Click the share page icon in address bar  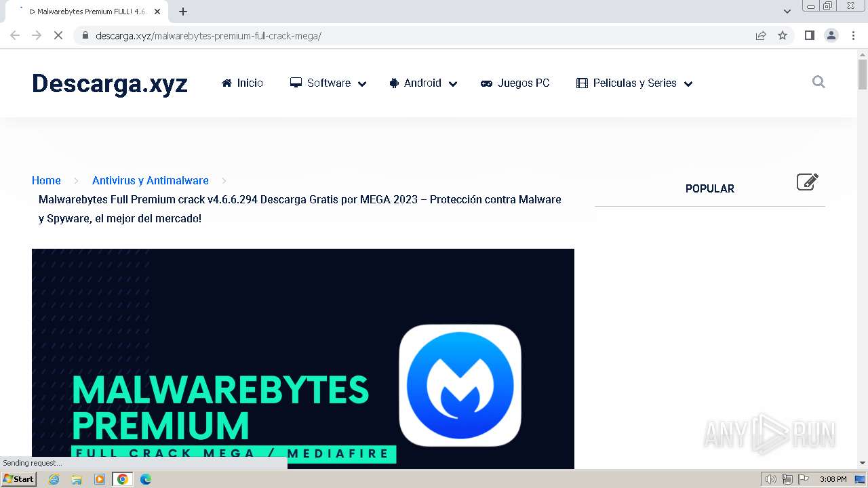click(x=761, y=35)
